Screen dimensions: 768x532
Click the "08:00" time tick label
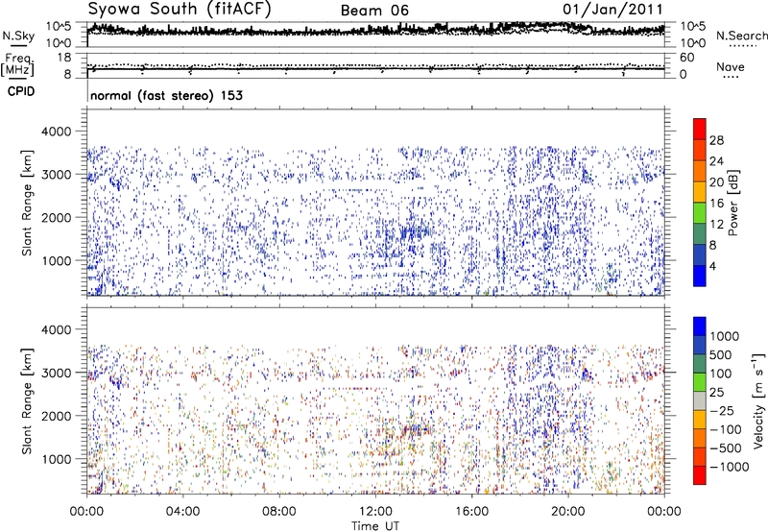coord(278,512)
